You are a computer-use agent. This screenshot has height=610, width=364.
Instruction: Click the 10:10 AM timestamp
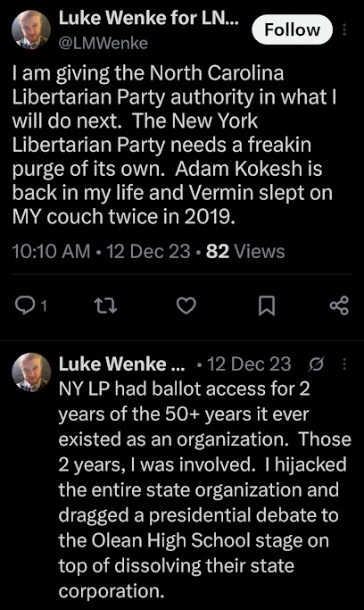tap(51, 251)
